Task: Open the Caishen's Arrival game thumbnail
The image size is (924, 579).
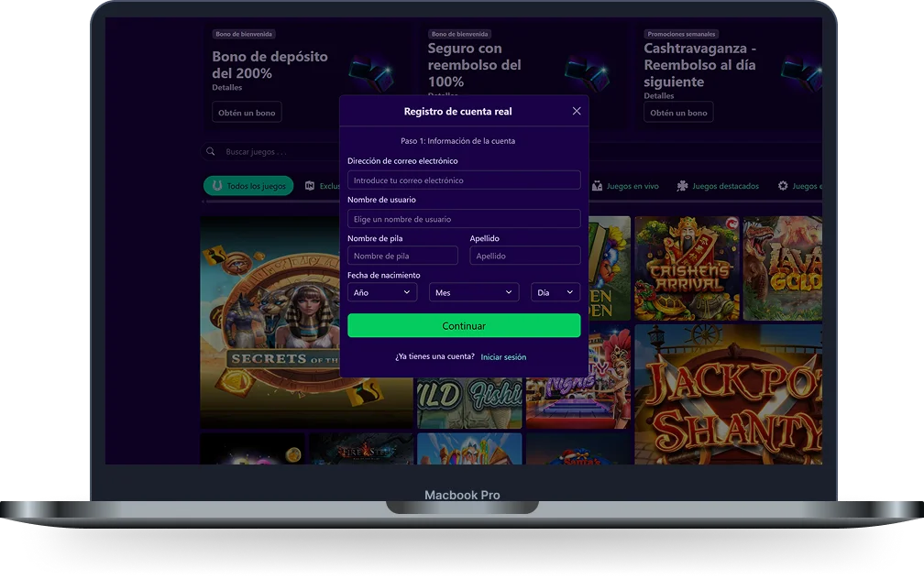Action: [687, 268]
